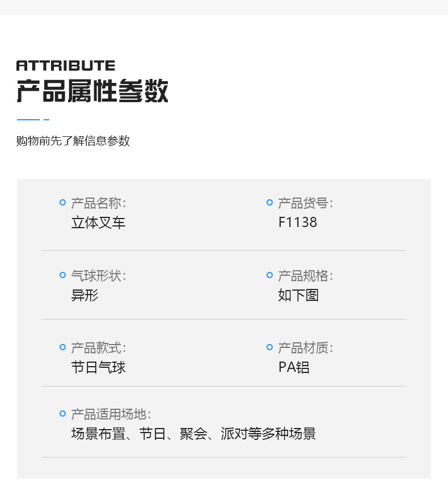Viewport: 448px width, 491px height.
Task: Click the ATTRIBUTE heading text
Action: (x=66, y=66)
